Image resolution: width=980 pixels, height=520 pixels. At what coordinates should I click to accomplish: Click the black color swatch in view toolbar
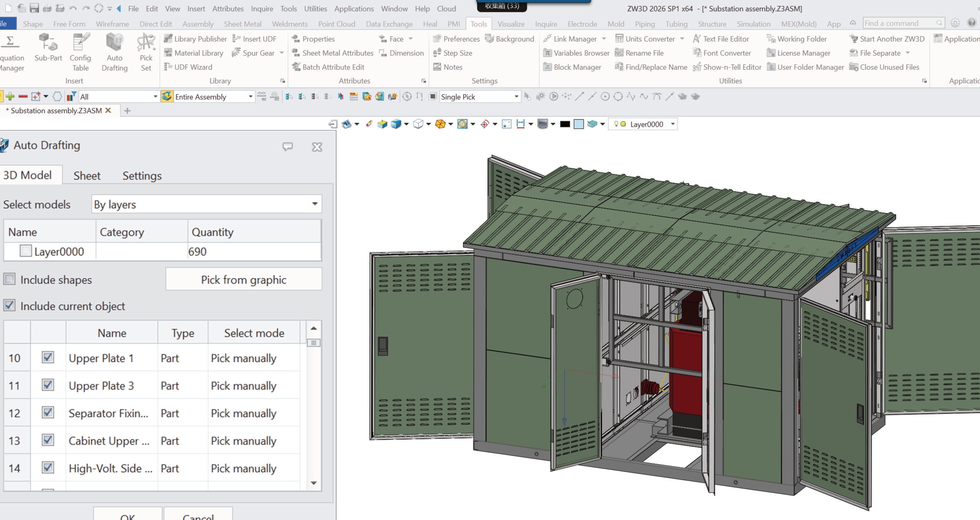565,124
